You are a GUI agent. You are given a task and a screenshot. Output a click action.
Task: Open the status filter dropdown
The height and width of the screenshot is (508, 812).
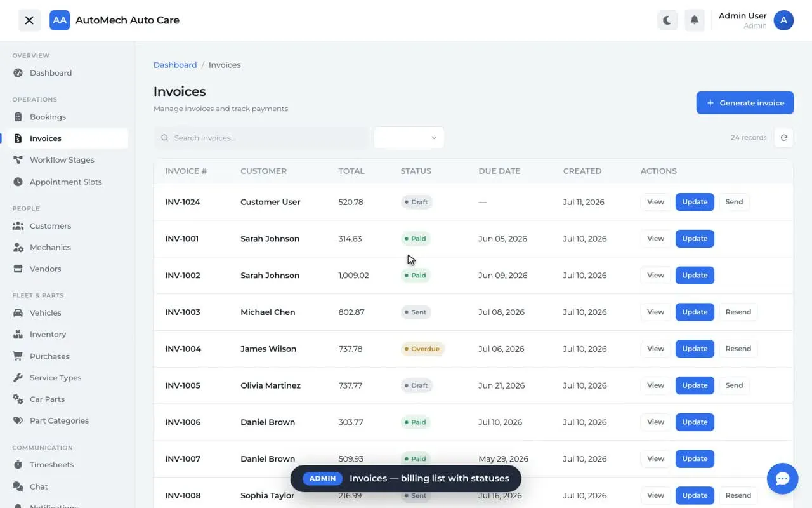409,138
